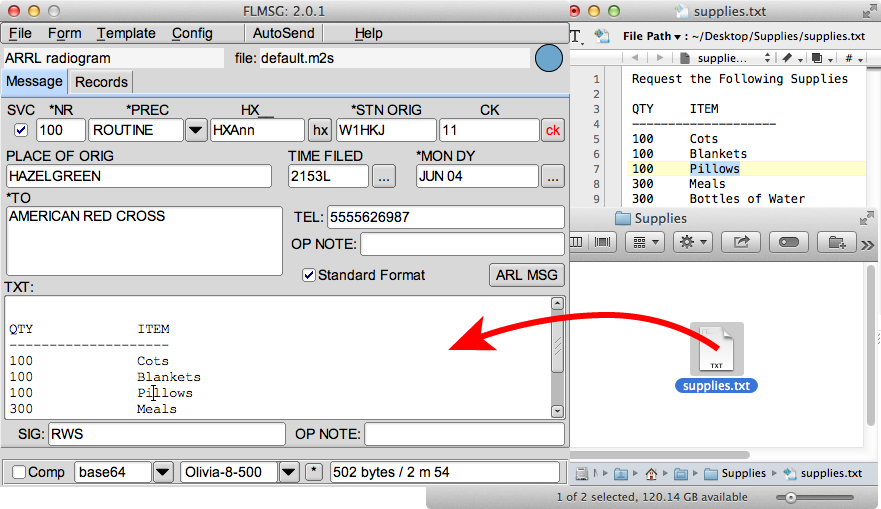Select the Message tab
Screen dimensions: 881x509
[34, 81]
